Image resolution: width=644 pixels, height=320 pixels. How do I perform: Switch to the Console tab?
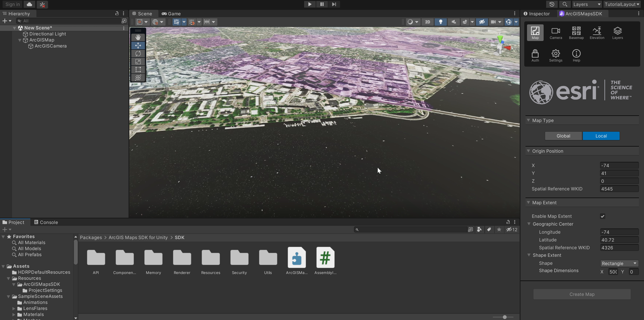click(x=46, y=222)
